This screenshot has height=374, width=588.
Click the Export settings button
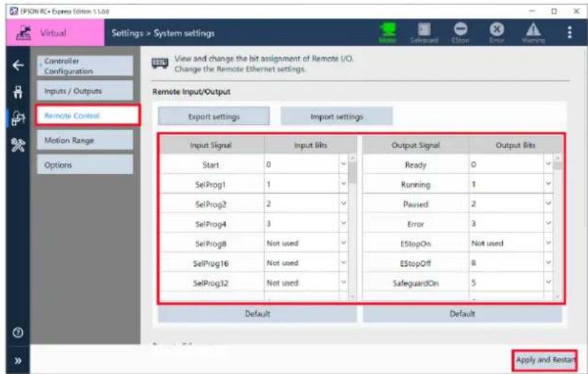click(214, 117)
